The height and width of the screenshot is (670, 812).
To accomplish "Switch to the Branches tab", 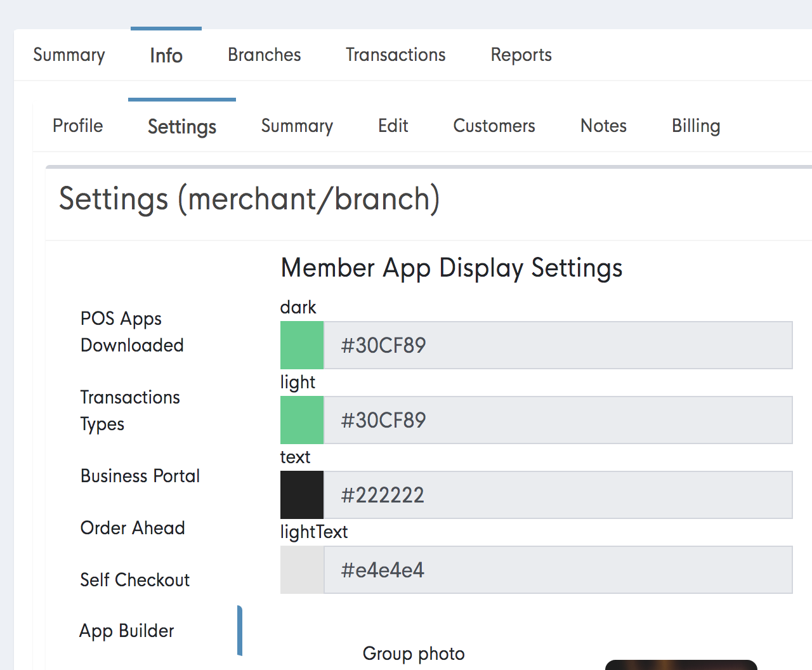I will (x=265, y=55).
